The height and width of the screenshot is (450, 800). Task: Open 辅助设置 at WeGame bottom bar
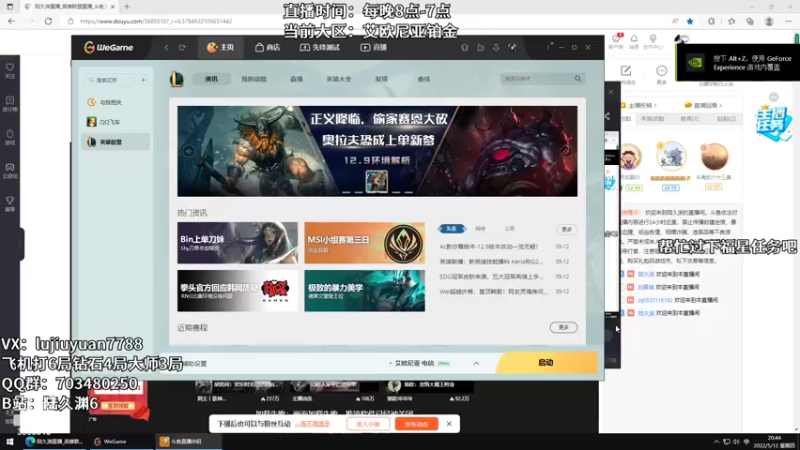(193, 364)
